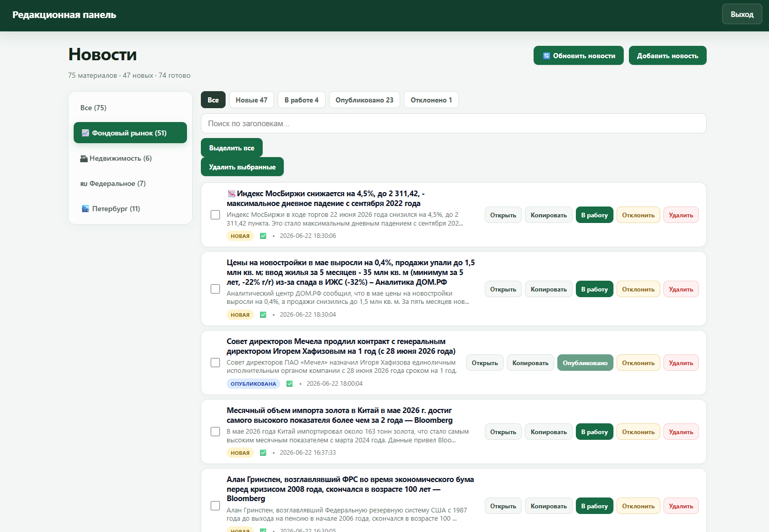This screenshot has height=532, width=769.
Task: Mark the checkbox for Алан Гринспен news
Action: 215,506
